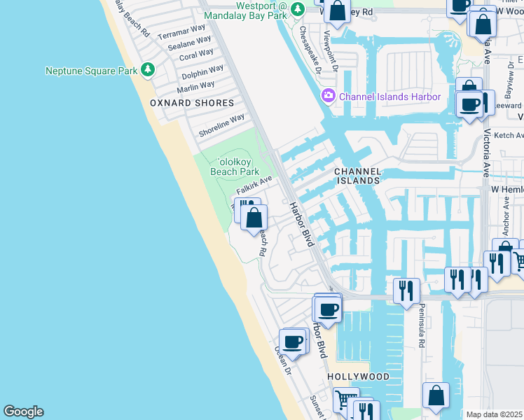Click the Neptune Square Park tree icon

tap(147, 71)
